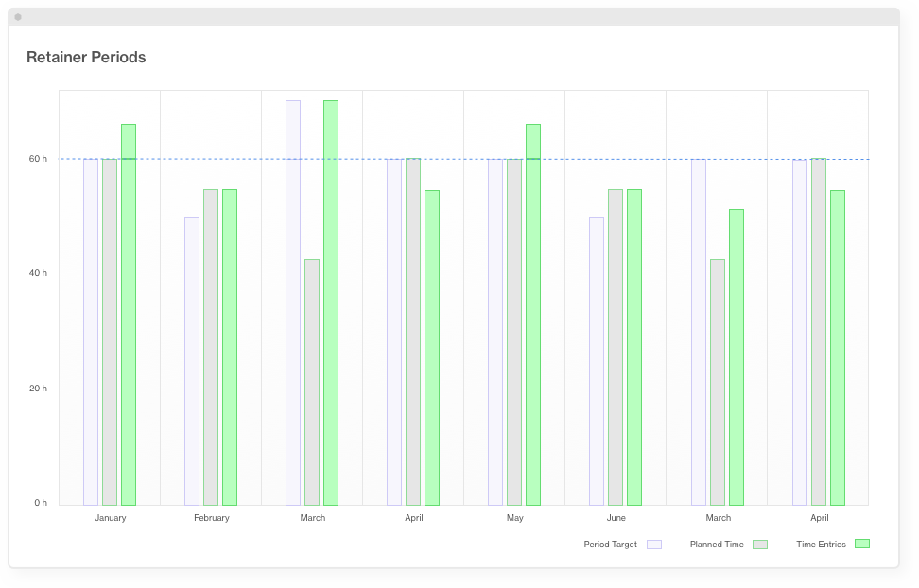Select May's green Time Entries bar

pos(533,315)
